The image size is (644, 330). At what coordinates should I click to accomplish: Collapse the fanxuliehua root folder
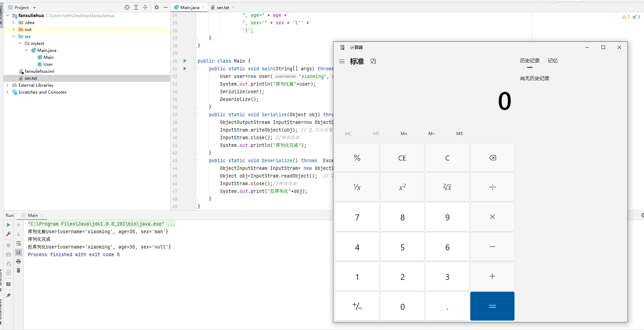8,15
